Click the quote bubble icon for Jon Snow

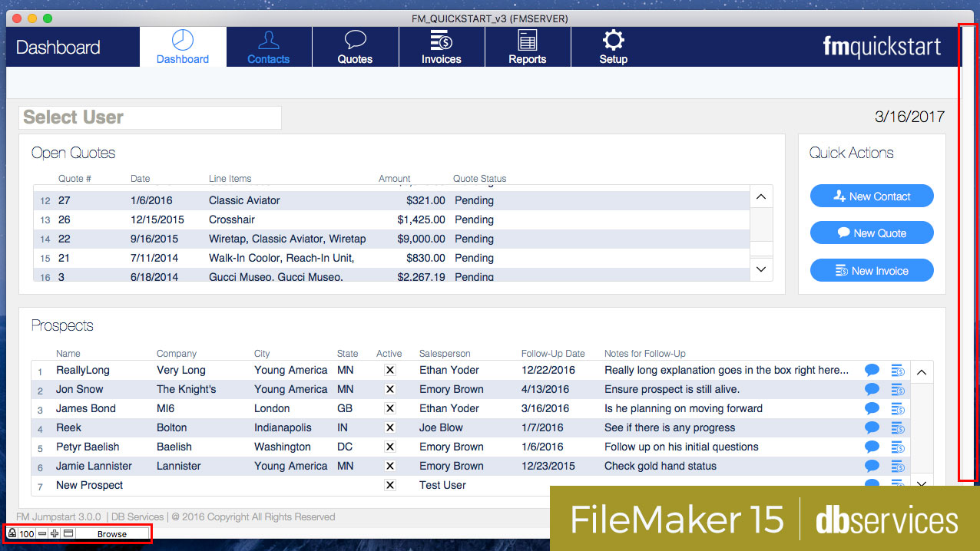coord(872,389)
